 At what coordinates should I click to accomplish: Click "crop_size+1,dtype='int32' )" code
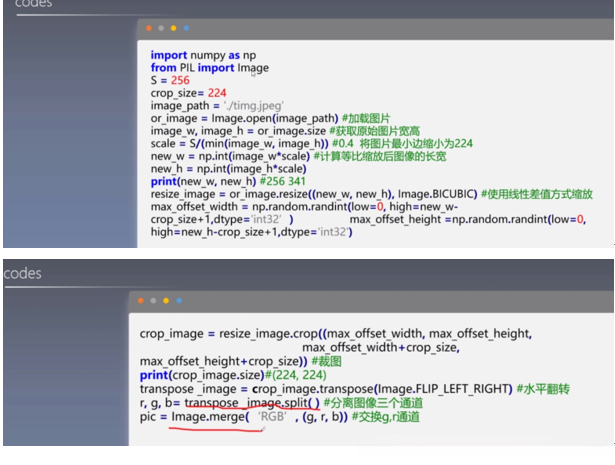(222, 219)
